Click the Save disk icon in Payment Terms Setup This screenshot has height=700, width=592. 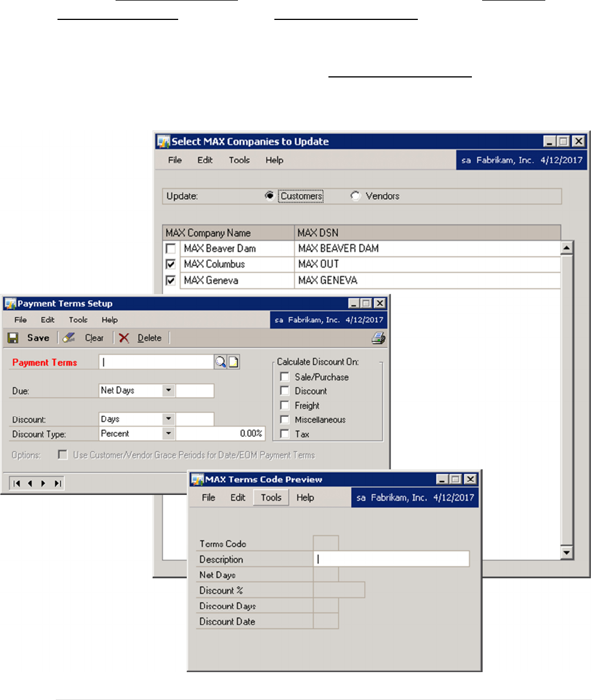pyautogui.click(x=13, y=338)
